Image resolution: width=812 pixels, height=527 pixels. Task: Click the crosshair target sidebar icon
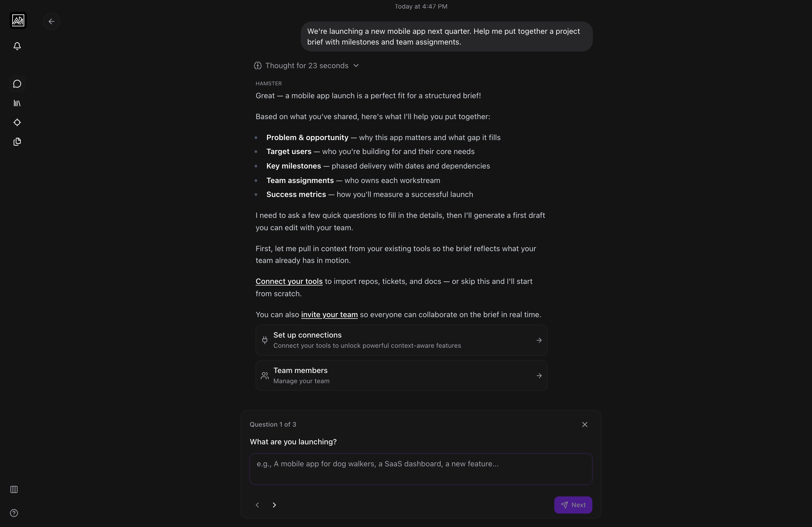[x=17, y=122]
